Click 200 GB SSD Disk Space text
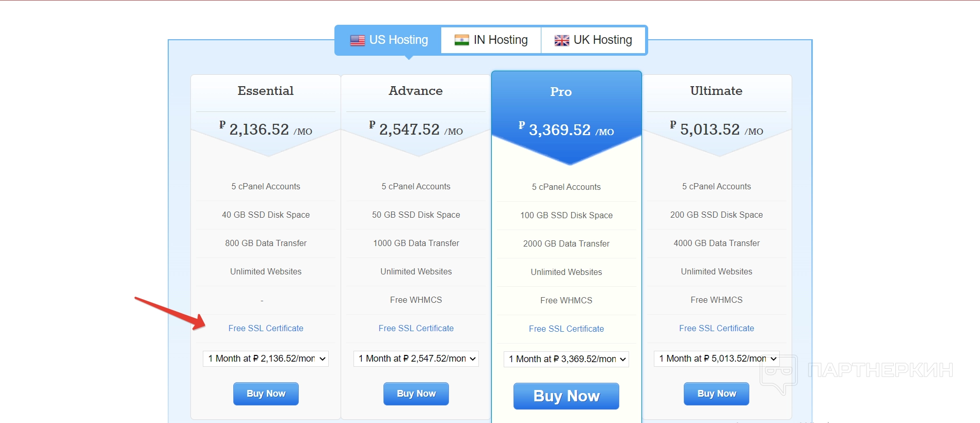This screenshot has height=423, width=980. pos(716,215)
